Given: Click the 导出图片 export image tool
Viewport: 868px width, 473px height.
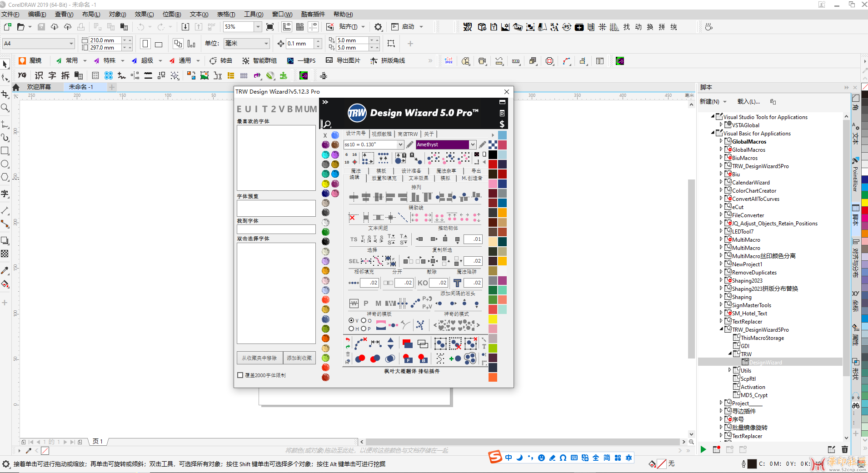Looking at the screenshot, I should tap(343, 60).
